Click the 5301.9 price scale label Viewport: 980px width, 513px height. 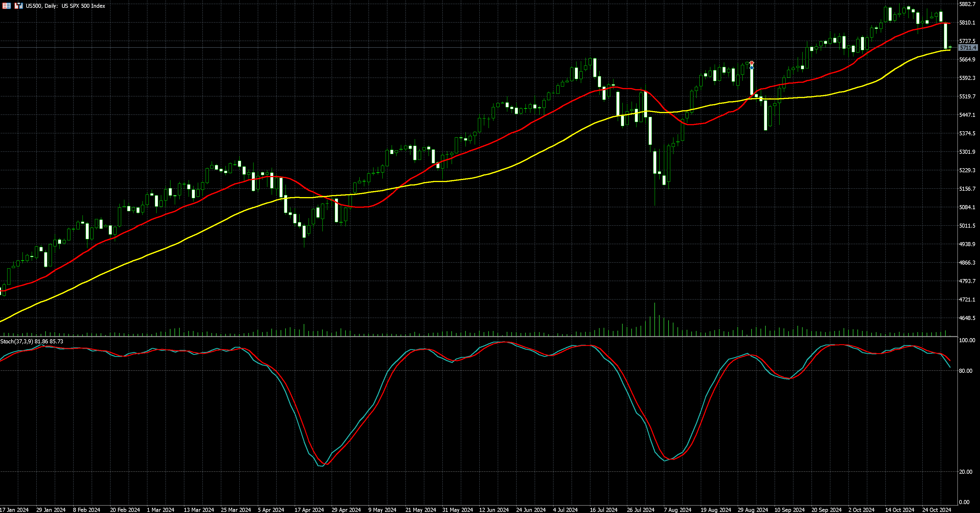967,152
